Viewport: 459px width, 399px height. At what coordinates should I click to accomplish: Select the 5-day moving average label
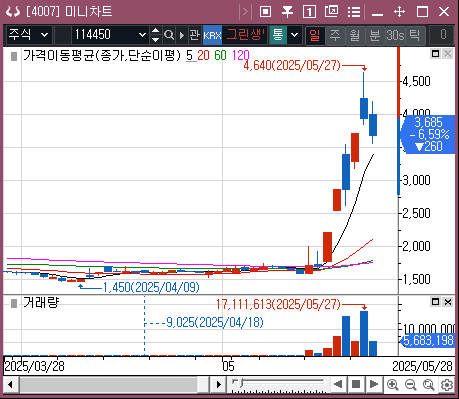pyautogui.click(x=189, y=55)
